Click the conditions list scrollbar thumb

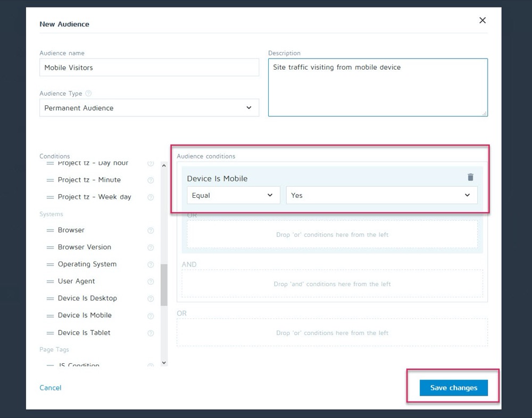[164, 285]
